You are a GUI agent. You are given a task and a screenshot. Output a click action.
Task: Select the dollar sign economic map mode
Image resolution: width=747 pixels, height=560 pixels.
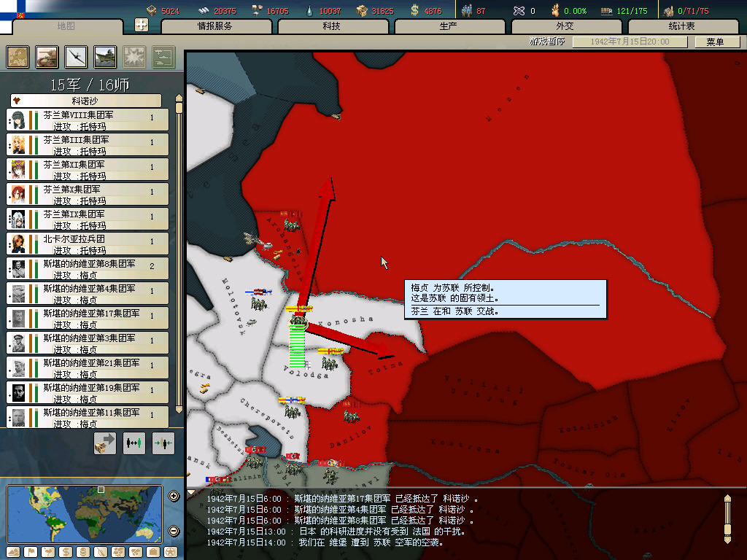66,553
